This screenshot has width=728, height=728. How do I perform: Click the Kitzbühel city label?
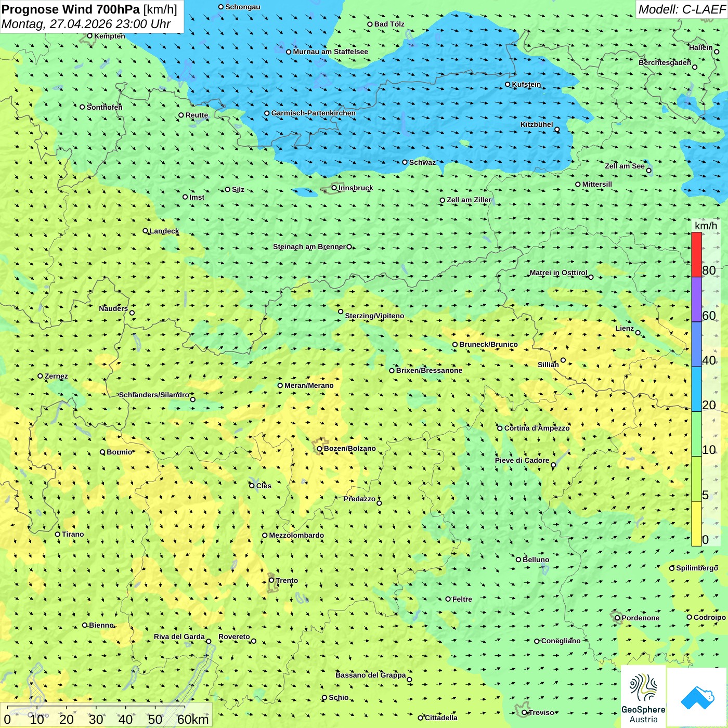coord(537,124)
